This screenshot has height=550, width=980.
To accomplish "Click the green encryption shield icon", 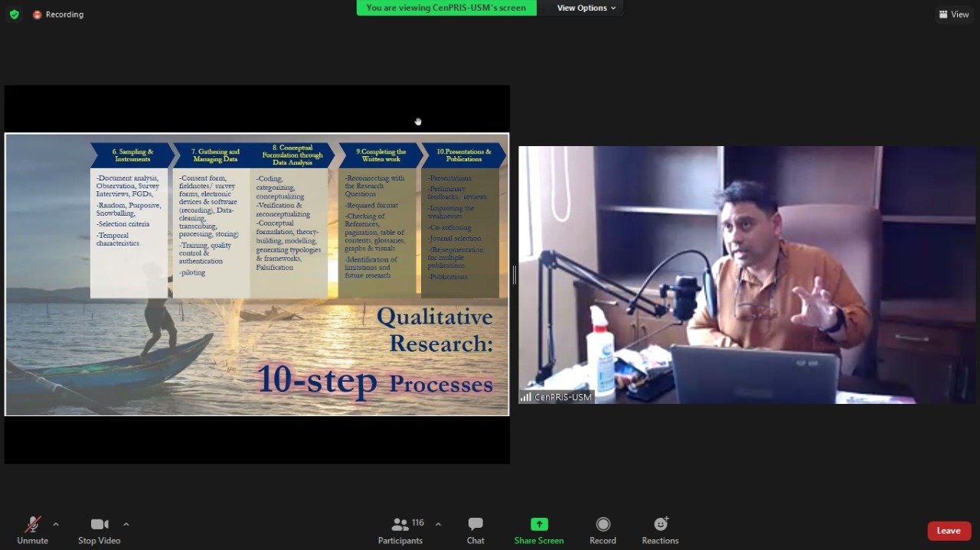I will pyautogui.click(x=15, y=15).
